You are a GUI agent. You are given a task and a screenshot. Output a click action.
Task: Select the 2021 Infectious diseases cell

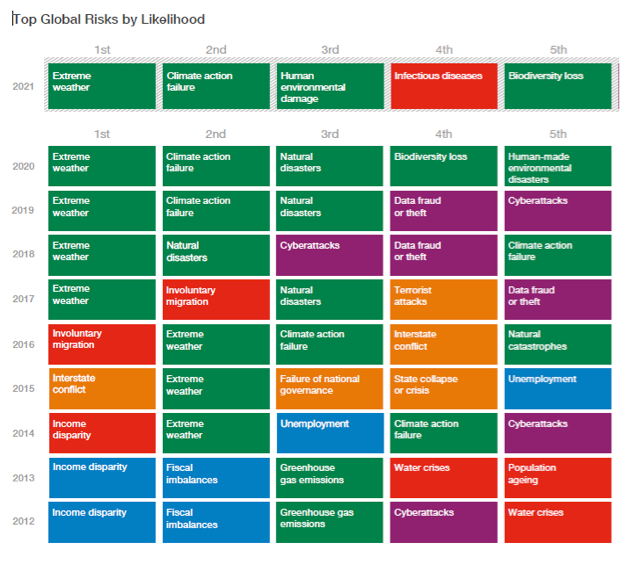[x=443, y=87]
